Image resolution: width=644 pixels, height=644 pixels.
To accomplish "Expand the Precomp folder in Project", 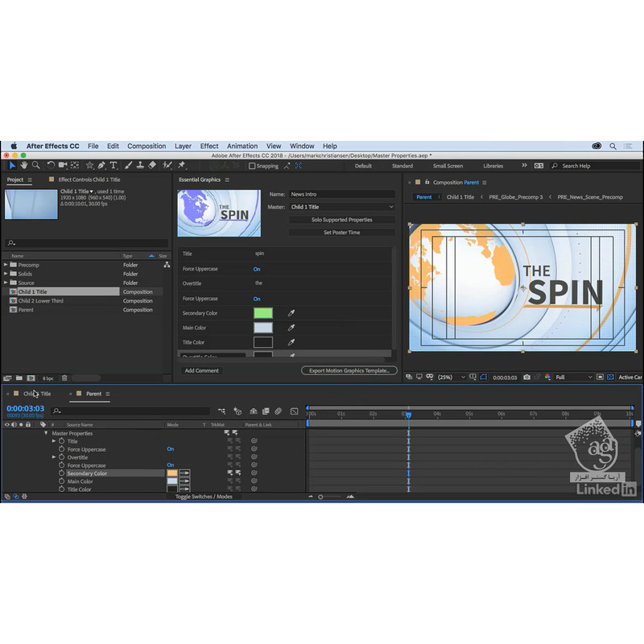I will 6,265.
